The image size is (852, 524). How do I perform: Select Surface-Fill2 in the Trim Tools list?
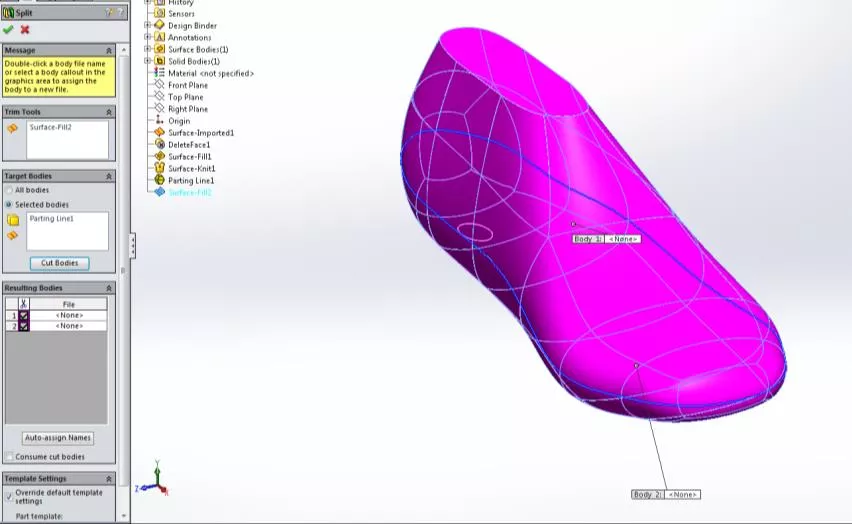click(x=51, y=127)
